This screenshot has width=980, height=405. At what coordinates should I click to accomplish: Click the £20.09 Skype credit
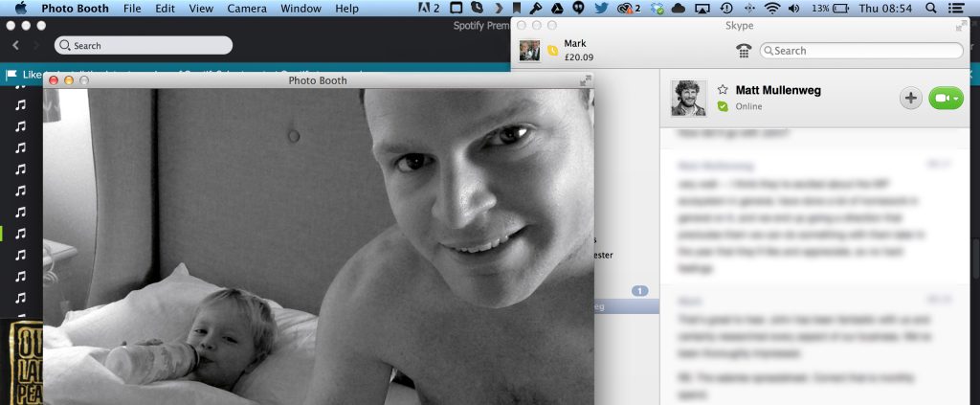click(578, 57)
